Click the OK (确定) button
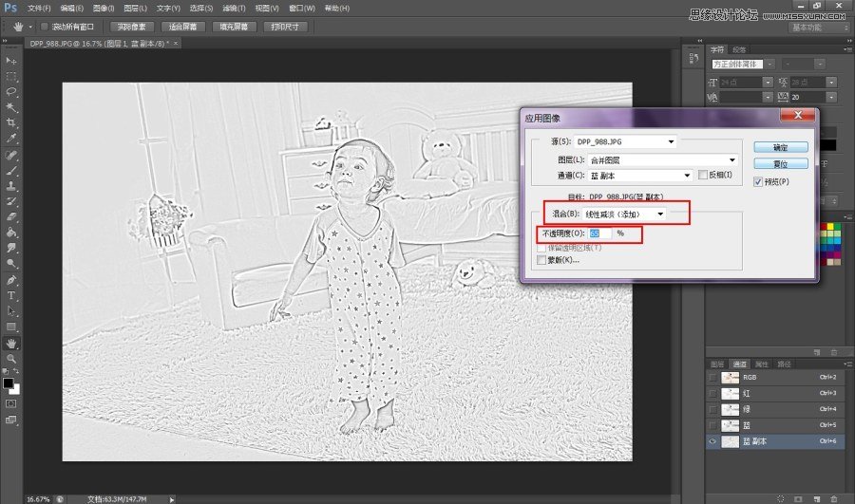855x504 pixels. (x=781, y=147)
